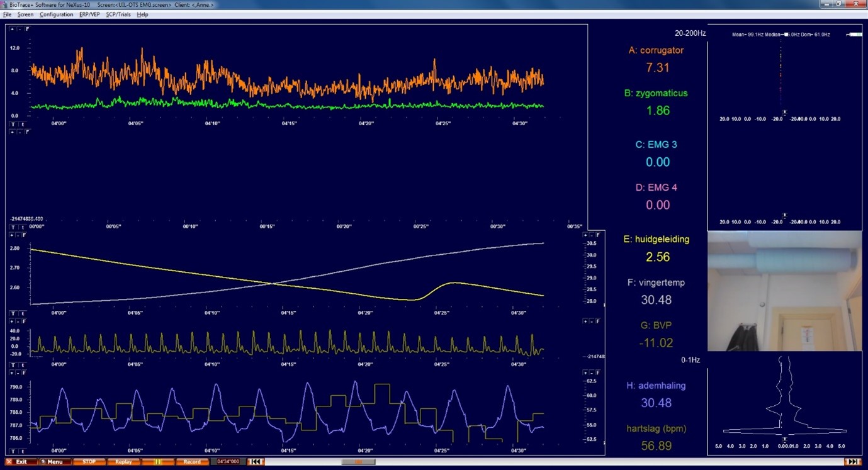Click the webcam video preview
The width and height of the screenshot is (868, 470).
784,291
